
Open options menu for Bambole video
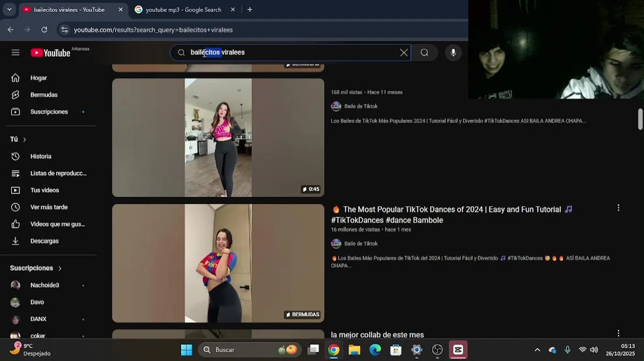618,208
